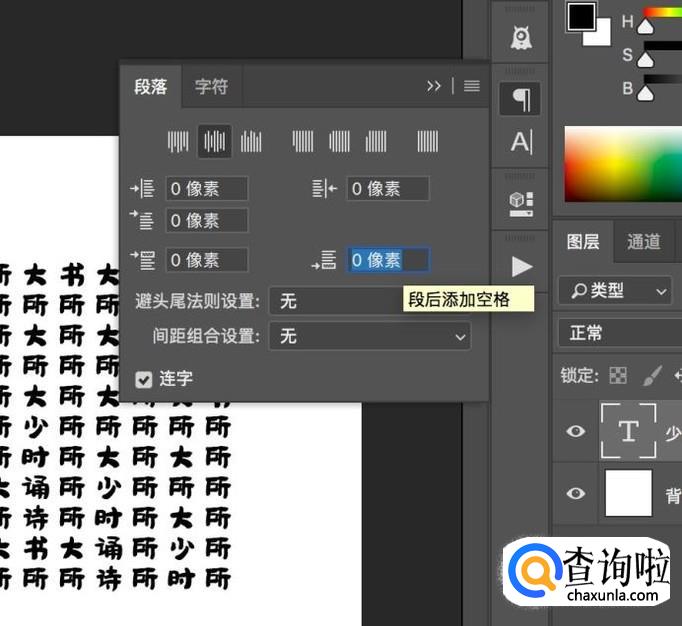
Task: Select bottom align text icon
Action: pyautogui.click(x=251, y=141)
